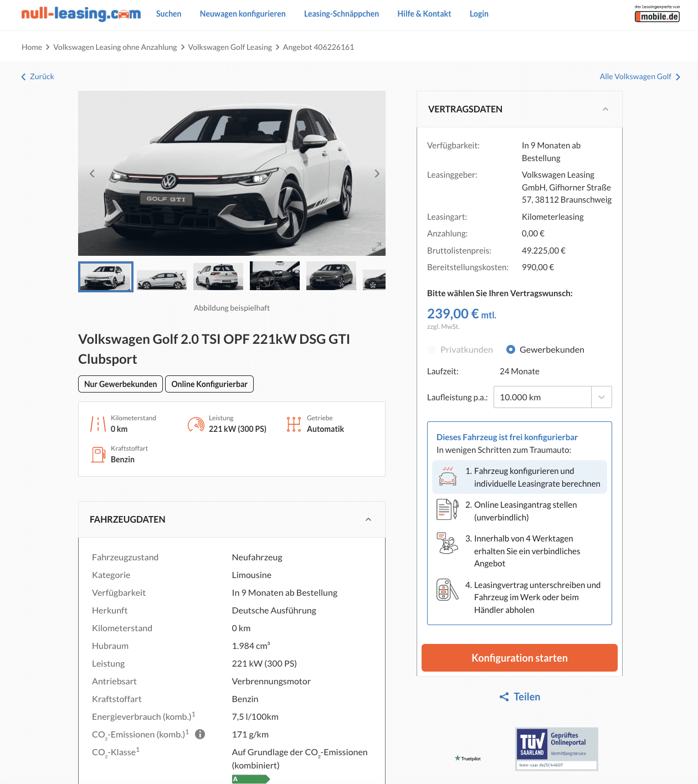Click the chevron after Alle Volkswagen Golf
The image size is (698, 784).
tap(678, 77)
